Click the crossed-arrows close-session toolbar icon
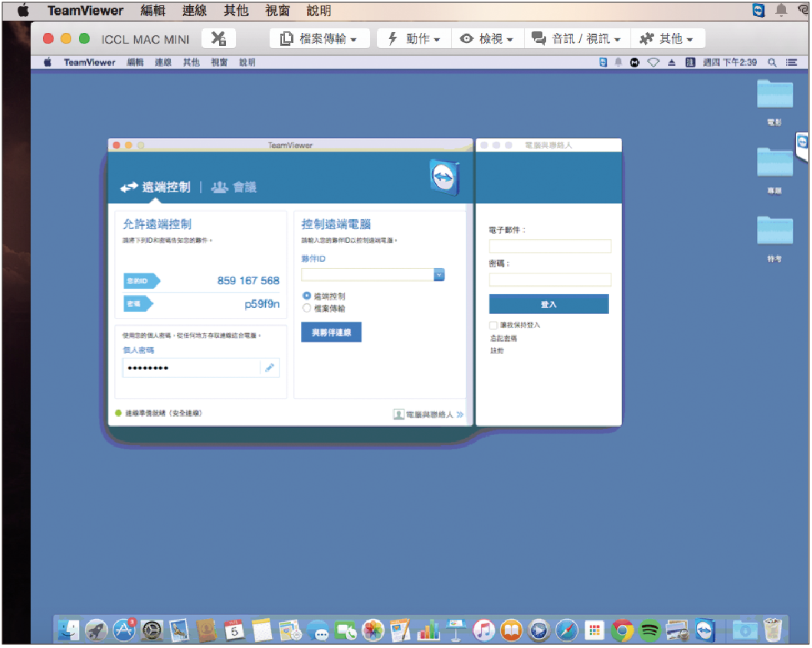Image resolution: width=812 pixels, height=648 pixels. tap(218, 39)
